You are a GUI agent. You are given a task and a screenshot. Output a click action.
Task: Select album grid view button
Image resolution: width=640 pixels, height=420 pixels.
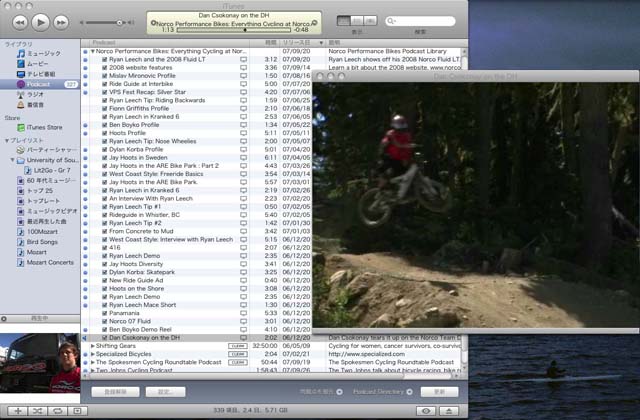click(x=357, y=20)
